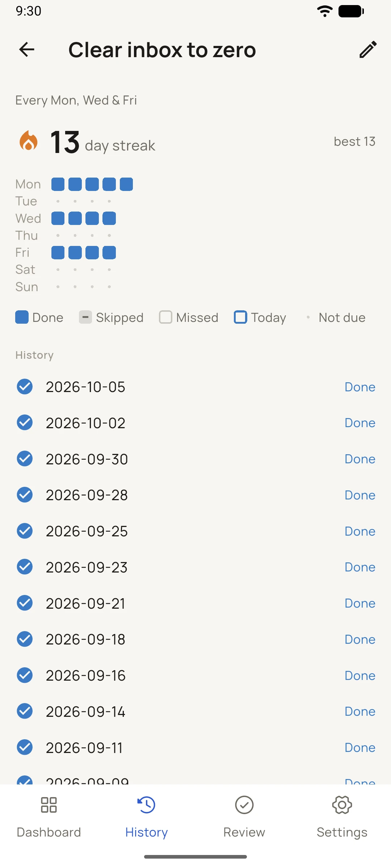Tap Done status on 2026-10-02

360,423
